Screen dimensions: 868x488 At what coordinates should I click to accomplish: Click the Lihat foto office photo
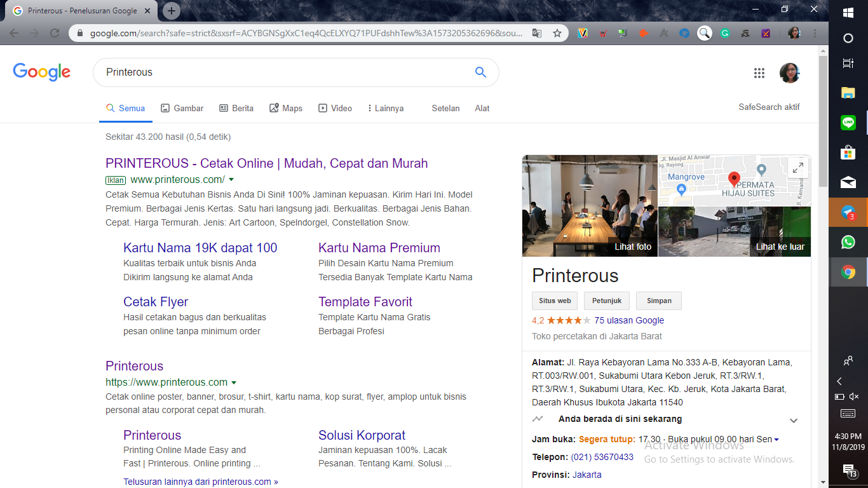point(590,206)
